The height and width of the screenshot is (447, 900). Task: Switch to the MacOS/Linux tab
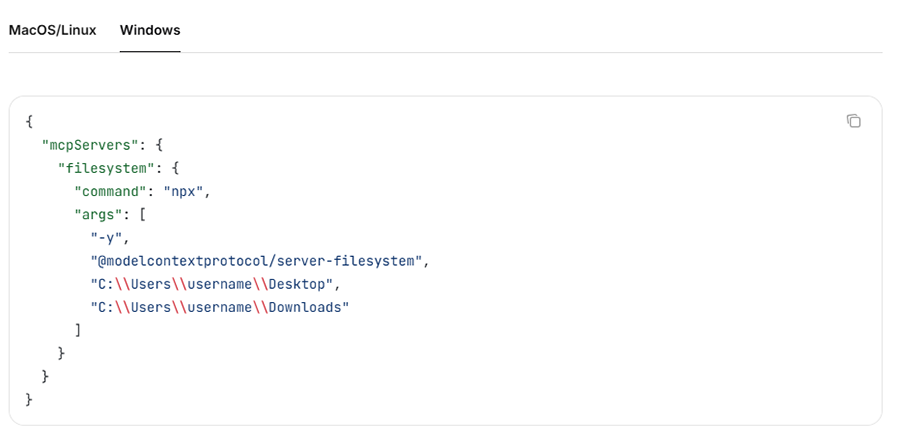pyautogui.click(x=52, y=30)
